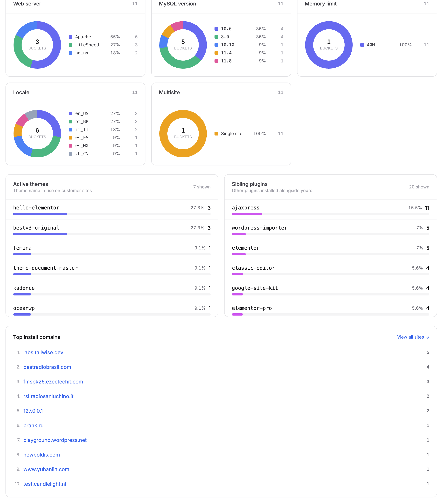Viewport: 444px width, 504px height.
Task: Click the en_US locale color swatch
Action: (x=71, y=113)
